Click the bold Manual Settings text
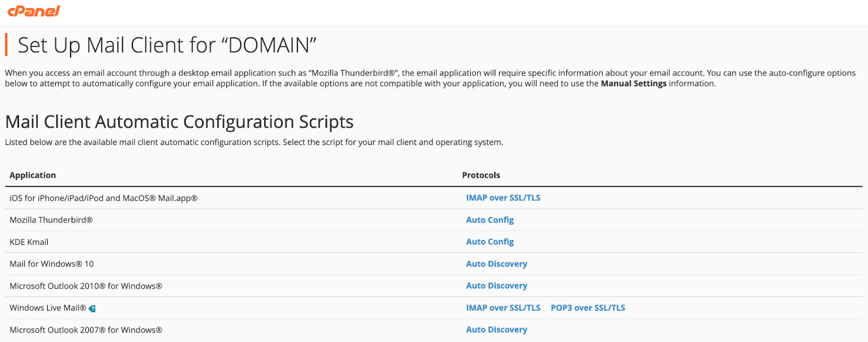868x342 pixels. (x=633, y=84)
